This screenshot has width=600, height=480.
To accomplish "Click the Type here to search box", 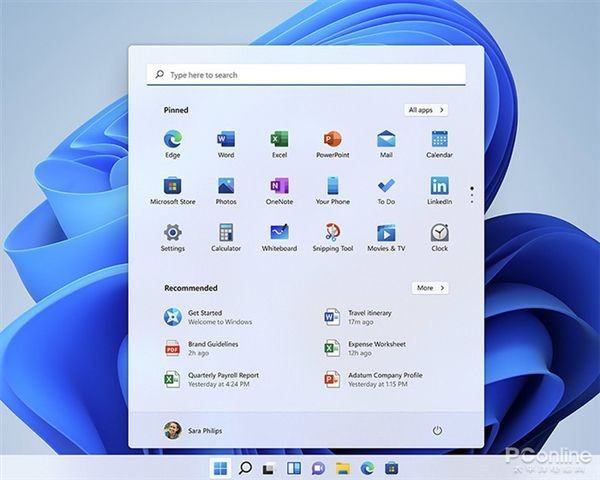I will tap(306, 75).
